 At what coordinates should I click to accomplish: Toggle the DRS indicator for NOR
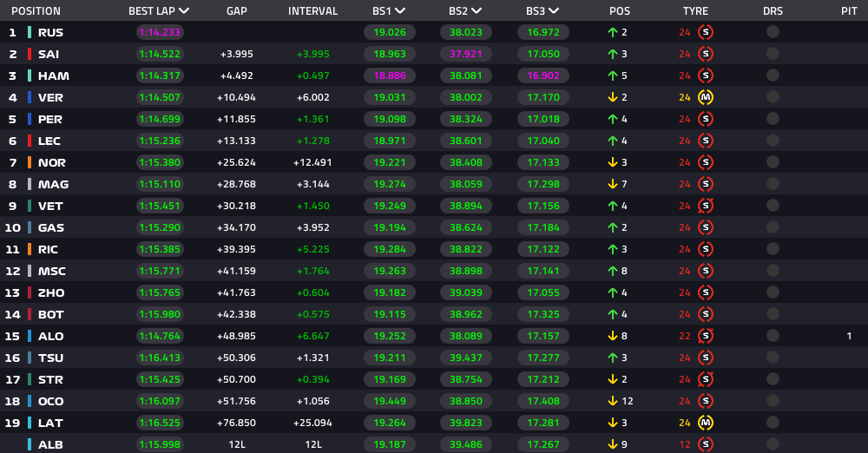(773, 162)
